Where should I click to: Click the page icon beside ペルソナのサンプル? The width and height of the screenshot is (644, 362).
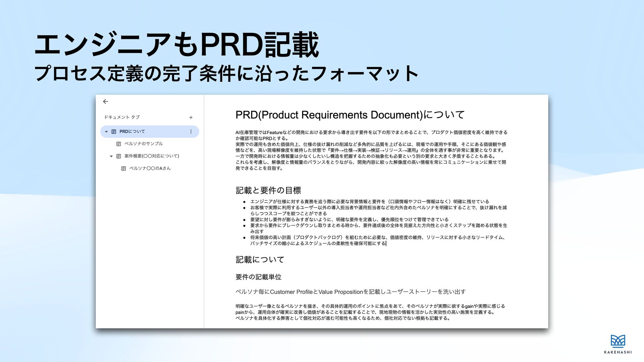[118, 144]
